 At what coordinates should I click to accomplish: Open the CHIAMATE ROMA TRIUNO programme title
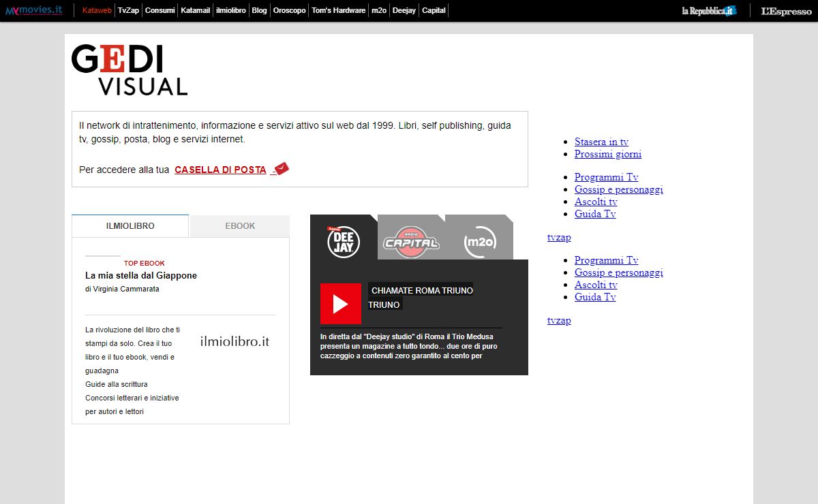tap(421, 298)
